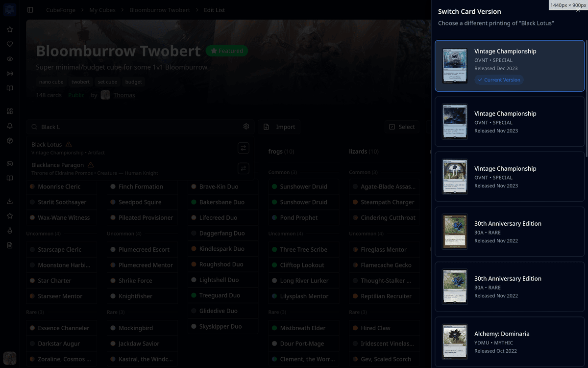Pick the Alchemy: Dominaria printing option
This screenshot has width=588, height=368.
click(x=510, y=342)
